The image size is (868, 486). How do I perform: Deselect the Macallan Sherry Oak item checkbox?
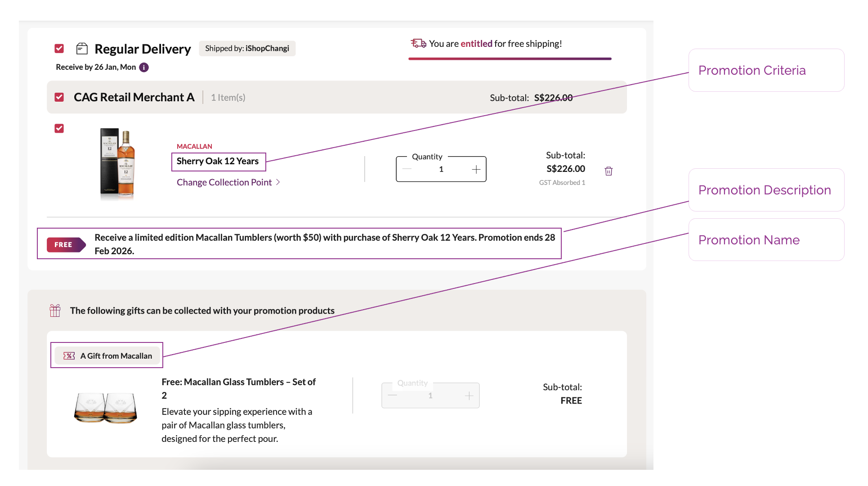click(59, 129)
